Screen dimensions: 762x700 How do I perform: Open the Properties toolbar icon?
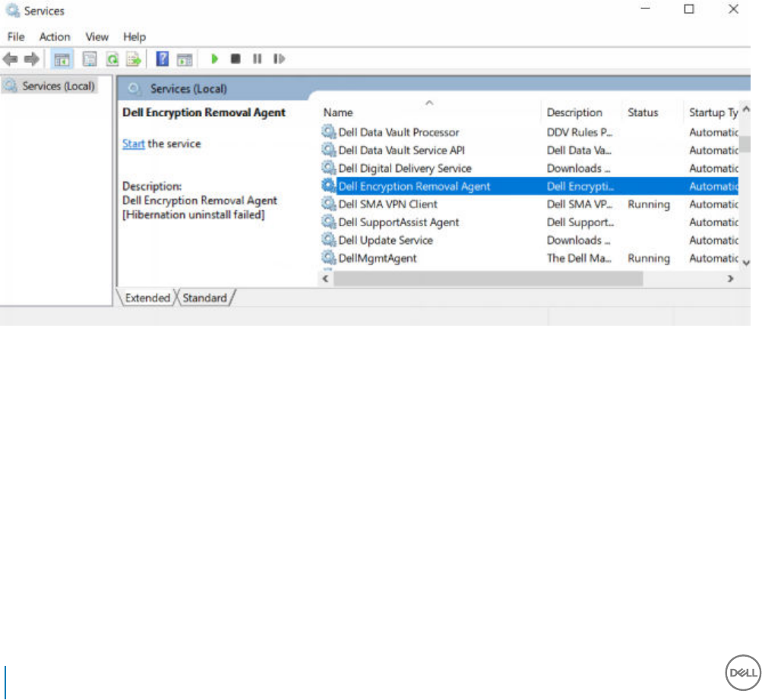point(90,59)
